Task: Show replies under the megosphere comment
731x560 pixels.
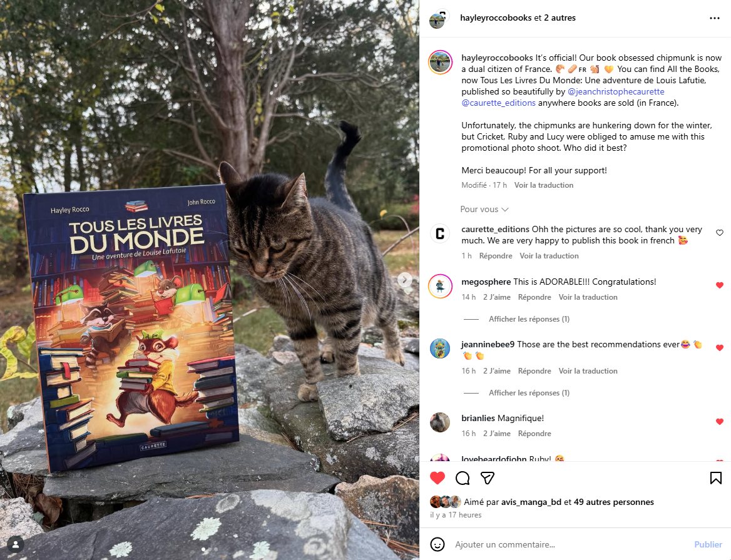Action: (529, 319)
